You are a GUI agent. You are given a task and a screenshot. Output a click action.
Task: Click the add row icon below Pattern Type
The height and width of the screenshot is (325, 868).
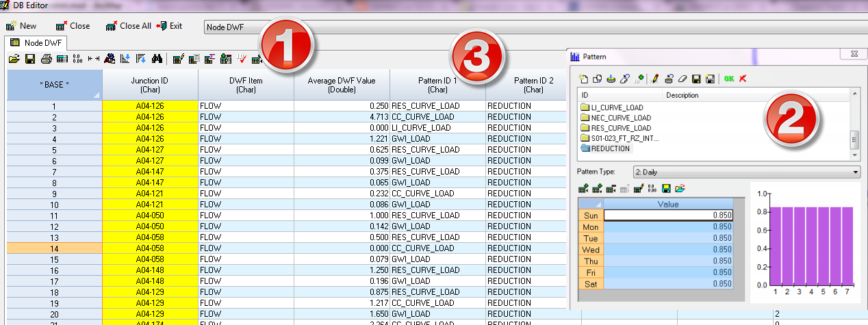pyautogui.click(x=583, y=188)
